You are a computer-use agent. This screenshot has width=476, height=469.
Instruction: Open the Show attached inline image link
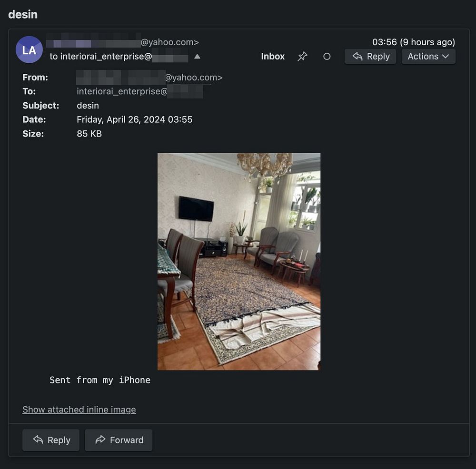click(79, 410)
